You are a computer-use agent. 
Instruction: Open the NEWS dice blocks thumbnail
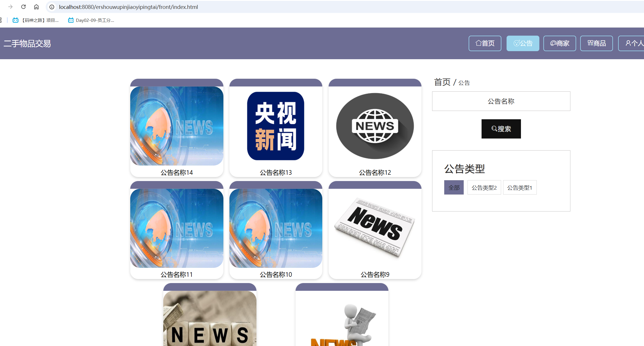click(x=210, y=318)
